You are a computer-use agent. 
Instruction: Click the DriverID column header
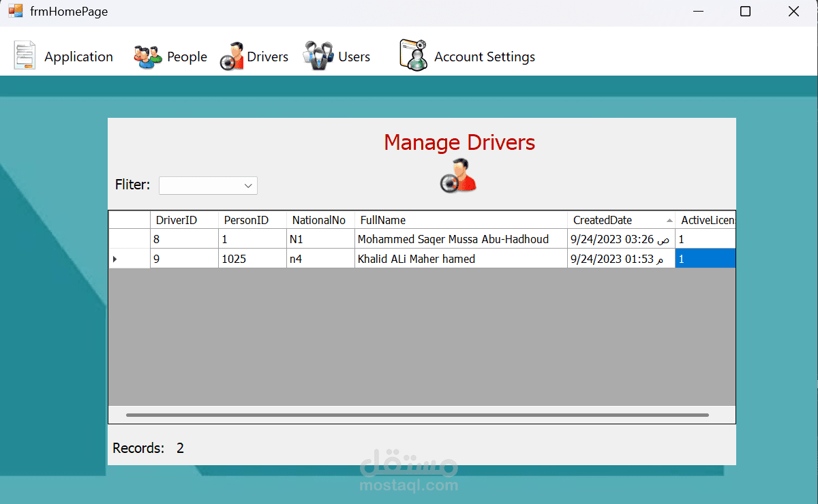(177, 220)
